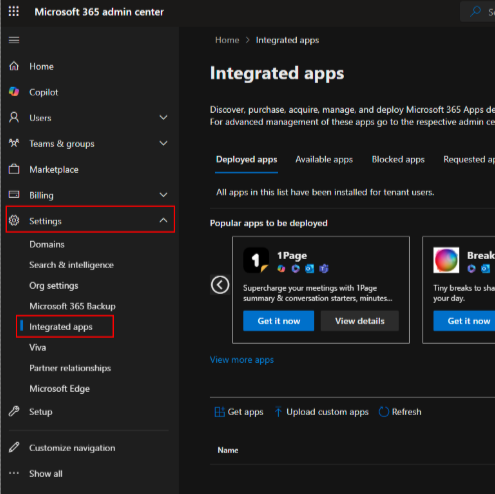The image size is (495, 494).
Task: Open Partner relationships
Action: pyautogui.click(x=70, y=368)
